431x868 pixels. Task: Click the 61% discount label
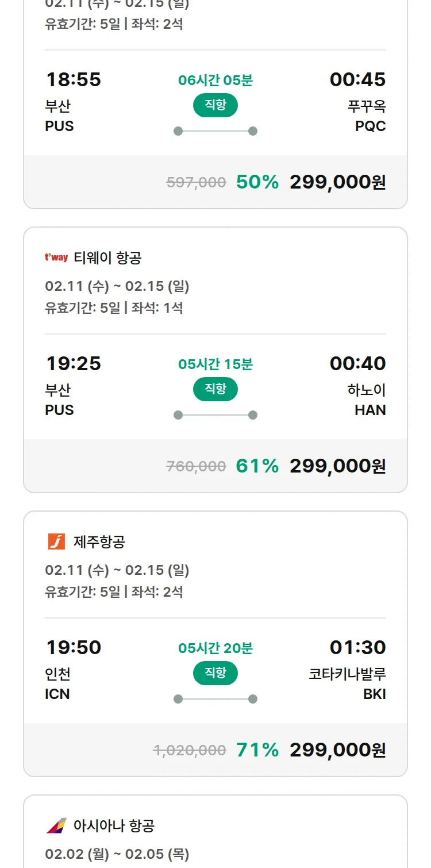click(257, 466)
